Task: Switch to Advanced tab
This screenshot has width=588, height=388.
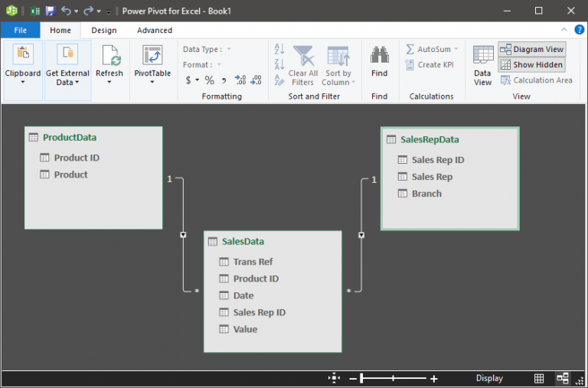Action: (x=155, y=30)
